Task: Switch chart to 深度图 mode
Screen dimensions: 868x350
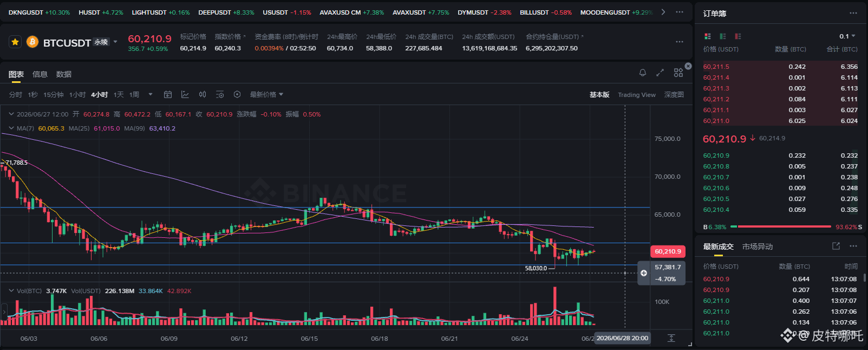Action: tap(674, 95)
